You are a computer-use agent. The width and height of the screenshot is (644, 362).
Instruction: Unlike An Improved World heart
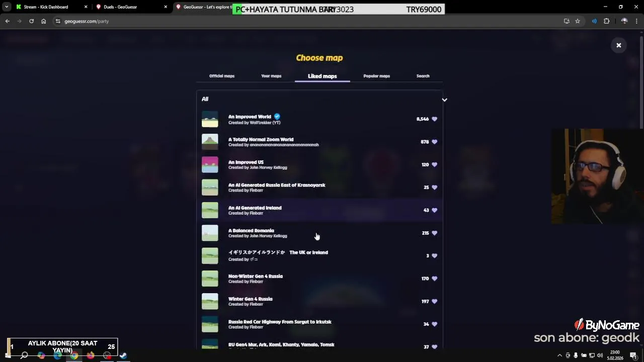coord(435,119)
